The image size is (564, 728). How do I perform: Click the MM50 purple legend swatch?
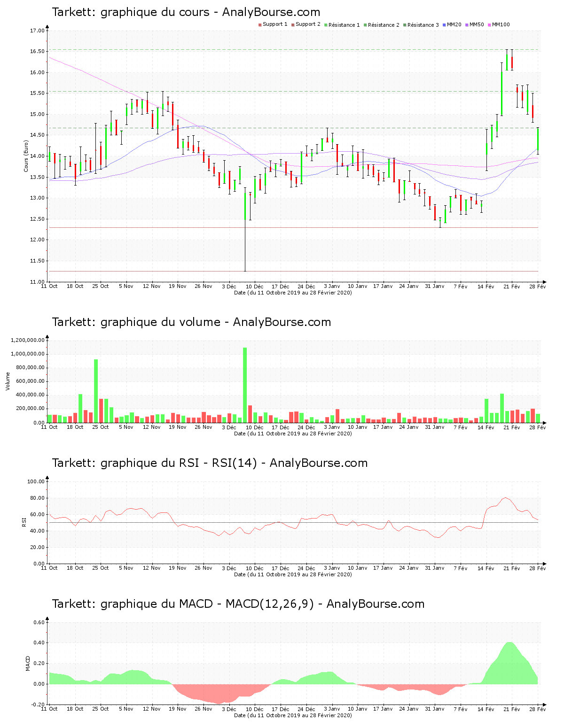pos(467,25)
